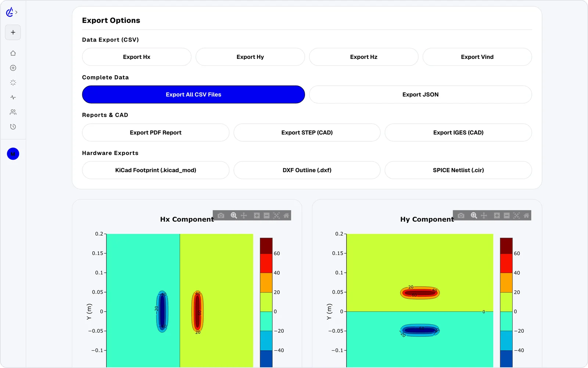The height and width of the screenshot is (368, 588).
Task: Click Export IGES (CAD) button
Action: click(458, 132)
